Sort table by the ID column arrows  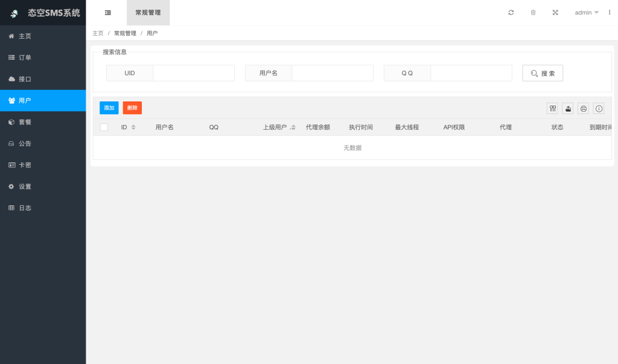pos(133,127)
